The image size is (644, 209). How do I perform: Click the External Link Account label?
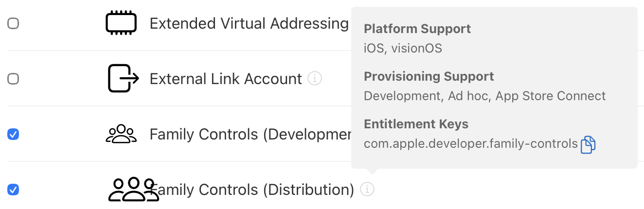(226, 79)
